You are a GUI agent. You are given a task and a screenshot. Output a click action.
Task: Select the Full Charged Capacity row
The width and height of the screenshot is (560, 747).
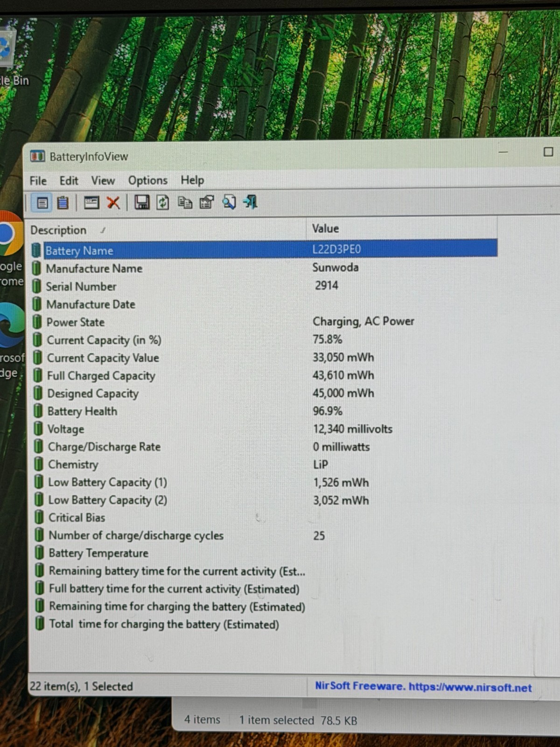pos(264,375)
